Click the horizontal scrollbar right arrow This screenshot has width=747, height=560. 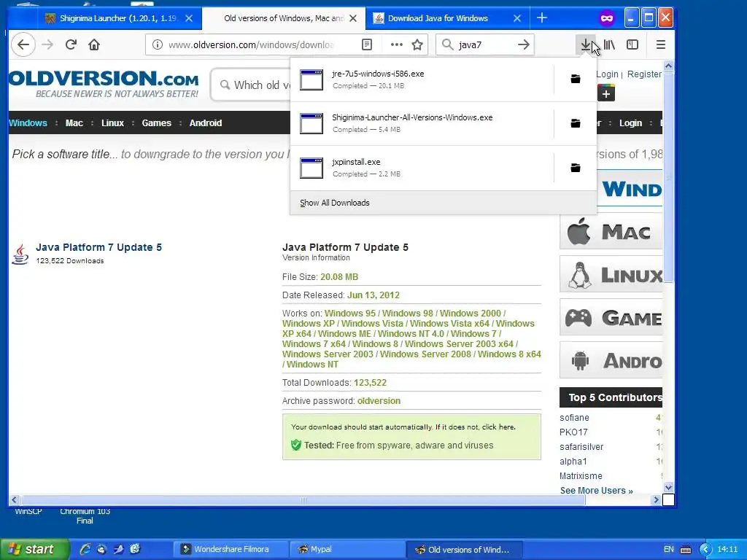(x=656, y=500)
